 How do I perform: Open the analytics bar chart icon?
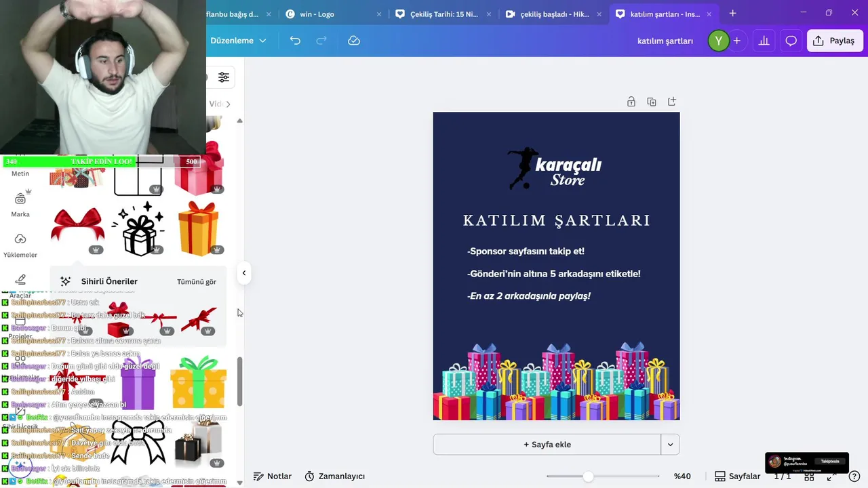click(764, 41)
